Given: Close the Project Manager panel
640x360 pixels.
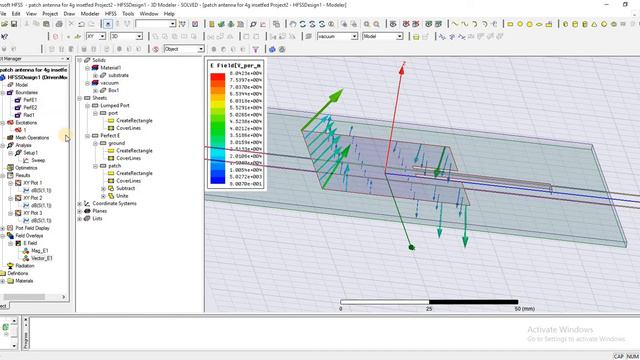Looking at the screenshot, I should tap(67, 59).
